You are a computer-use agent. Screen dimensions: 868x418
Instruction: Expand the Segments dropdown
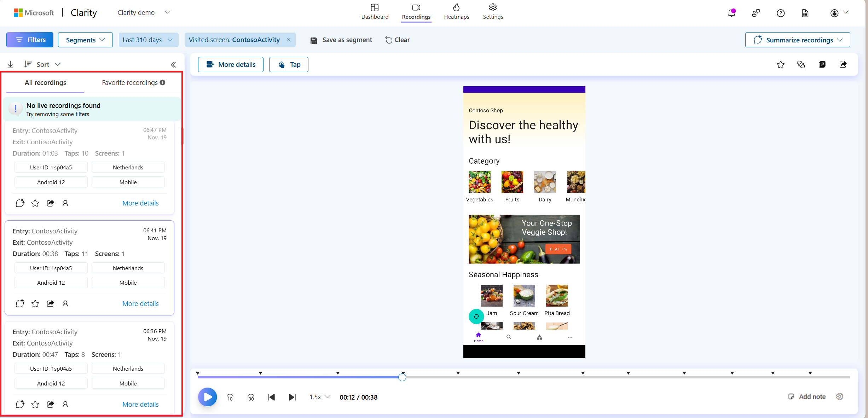[x=85, y=40]
